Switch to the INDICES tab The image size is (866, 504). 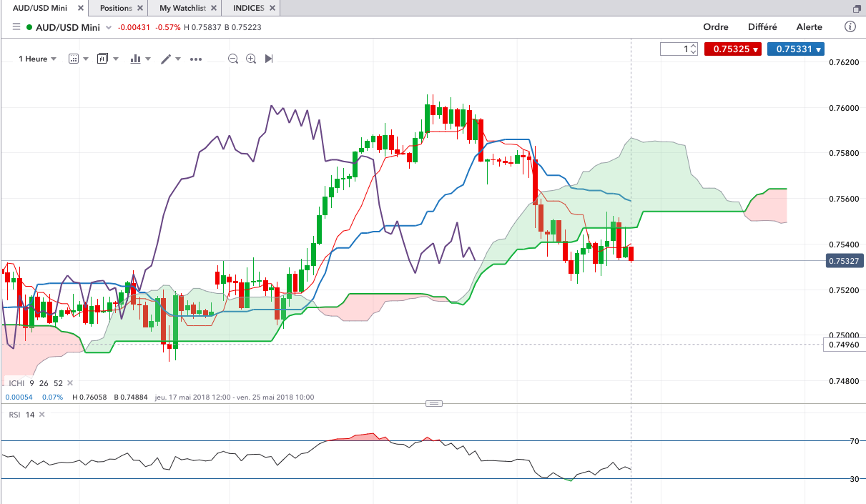coord(248,9)
